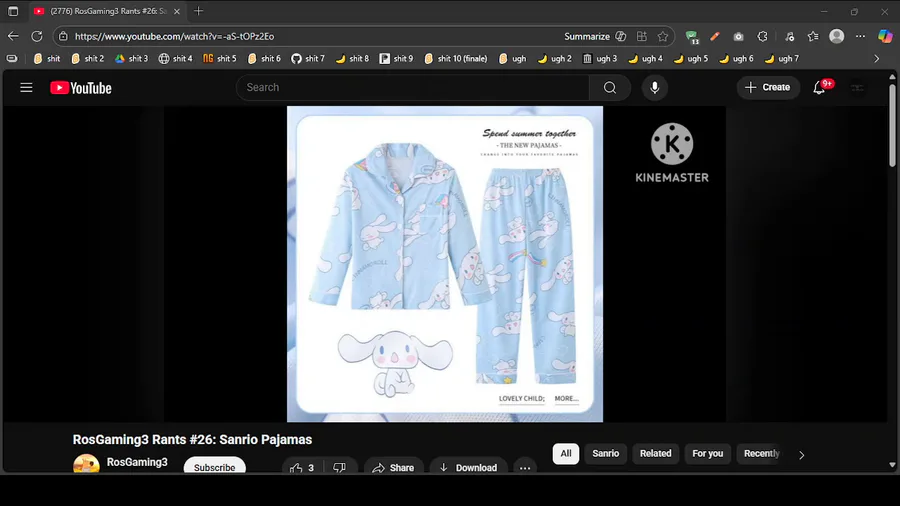The width and height of the screenshot is (900, 506).
Task: Open split screen icon in address bar
Action: pyautogui.click(x=642, y=36)
